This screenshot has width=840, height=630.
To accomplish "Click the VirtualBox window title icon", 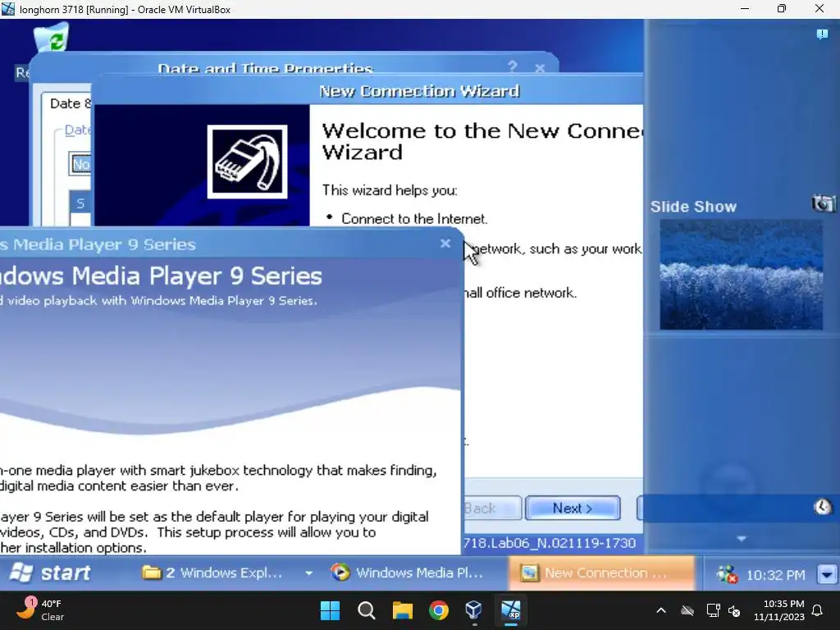I will [8, 8].
